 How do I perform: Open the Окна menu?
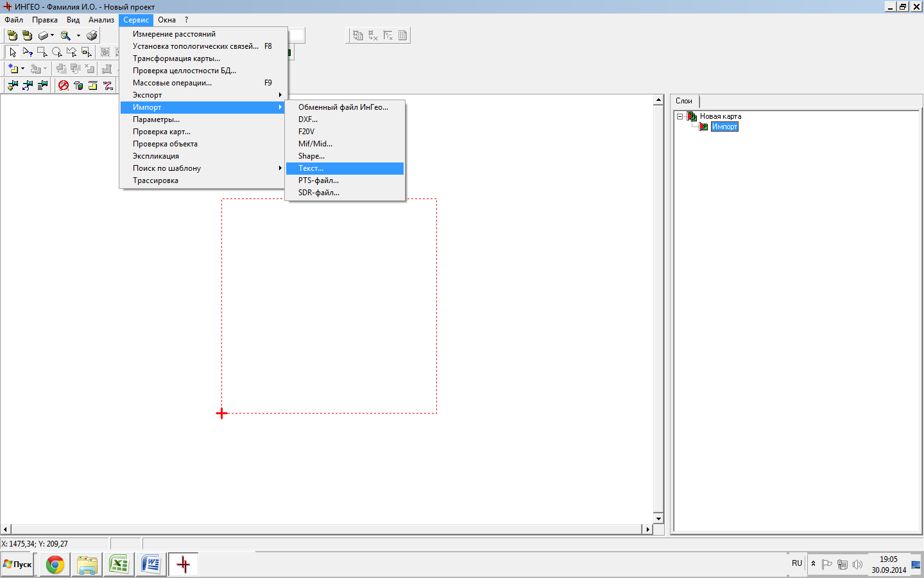(167, 20)
